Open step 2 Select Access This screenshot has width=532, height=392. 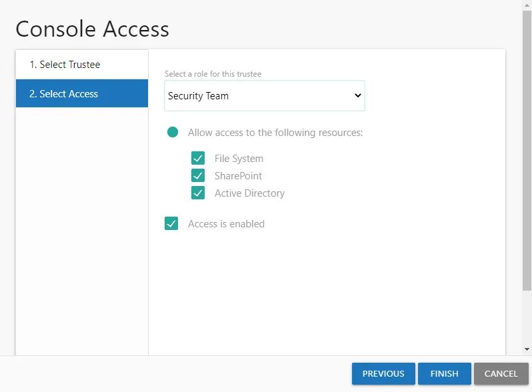(82, 93)
